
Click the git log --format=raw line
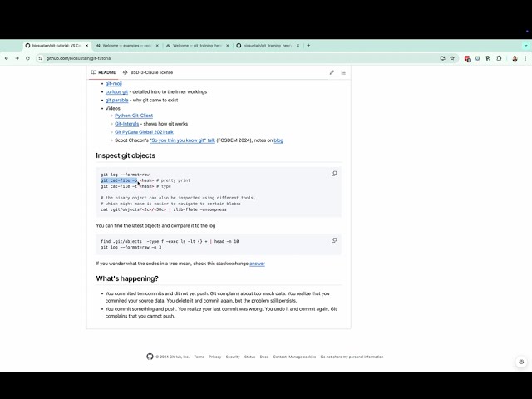pos(125,175)
